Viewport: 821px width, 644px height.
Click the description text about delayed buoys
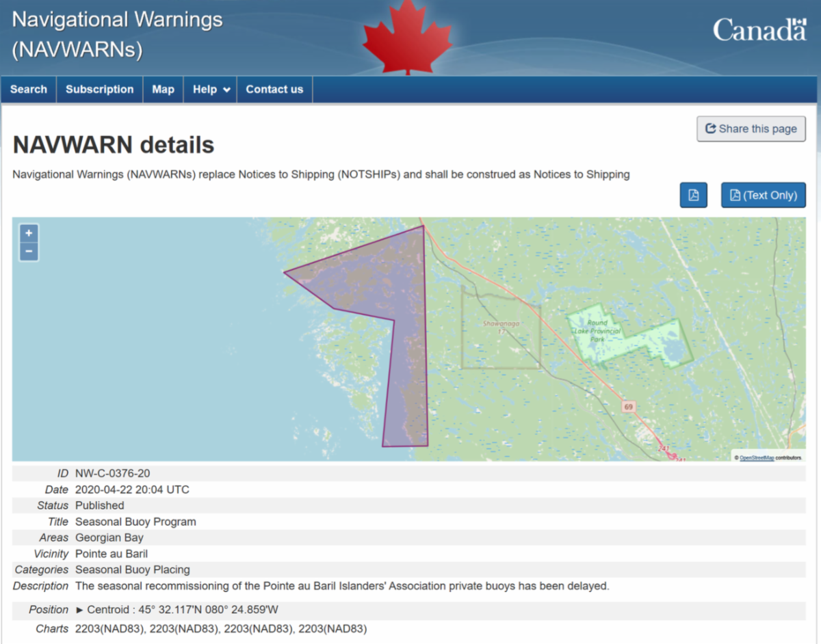coord(342,586)
